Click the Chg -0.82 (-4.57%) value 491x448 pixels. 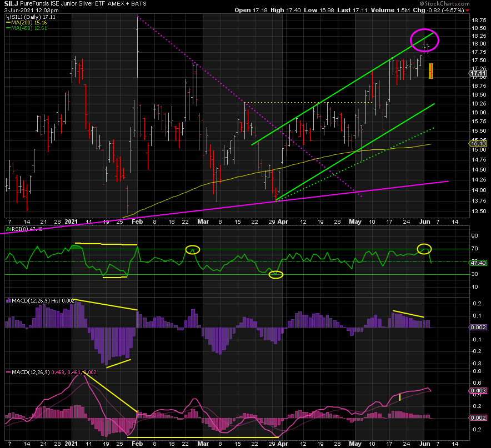(x=438, y=10)
